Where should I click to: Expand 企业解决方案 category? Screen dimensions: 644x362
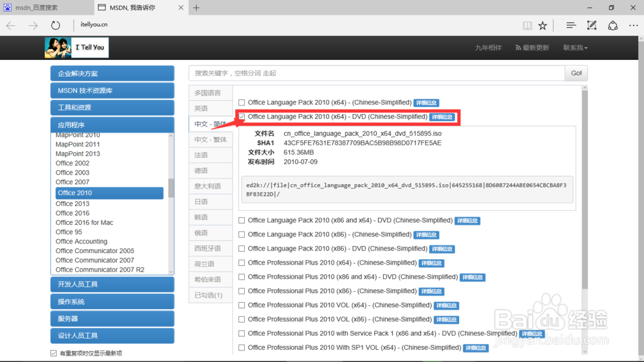point(112,73)
